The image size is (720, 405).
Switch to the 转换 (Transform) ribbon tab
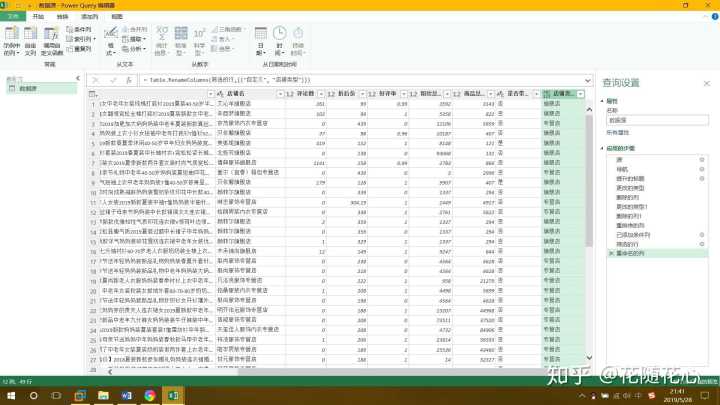click(x=64, y=17)
